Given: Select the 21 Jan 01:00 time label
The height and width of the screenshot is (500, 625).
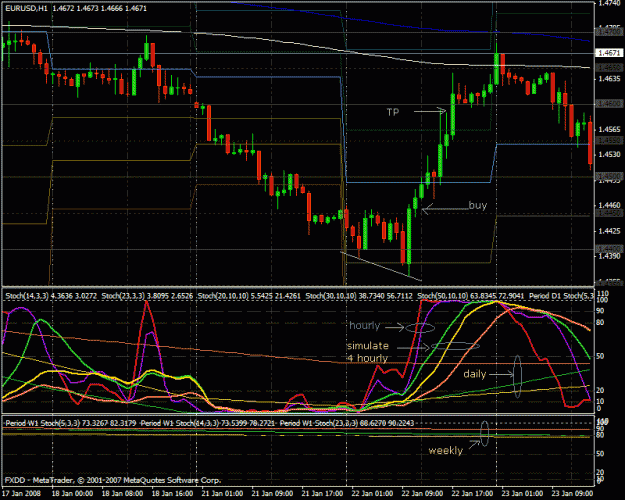Looking at the screenshot, I should 222,493.
